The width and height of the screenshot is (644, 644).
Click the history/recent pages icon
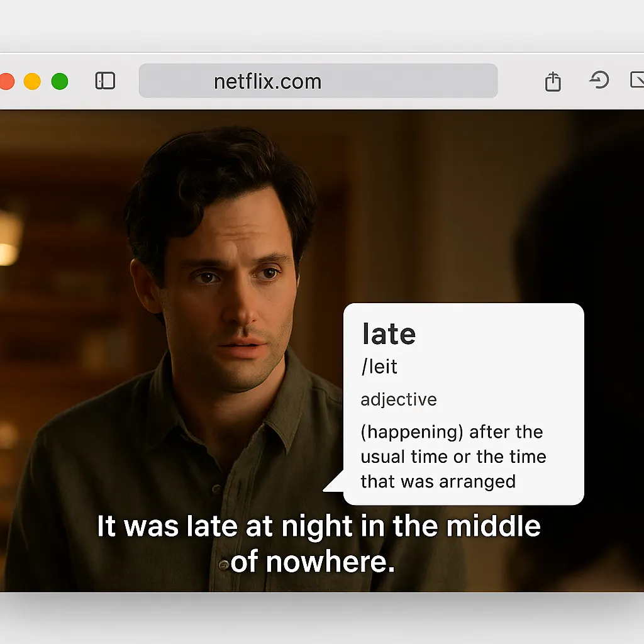[x=599, y=80]
